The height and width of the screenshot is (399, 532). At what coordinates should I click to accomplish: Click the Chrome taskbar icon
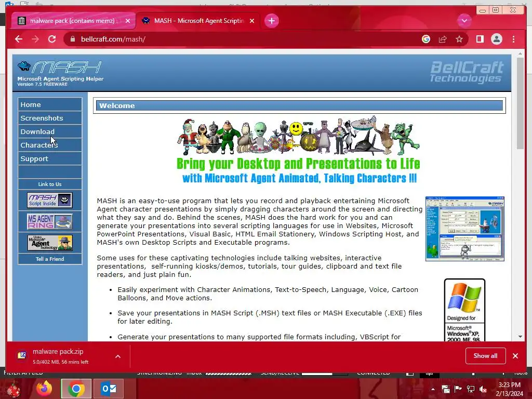point(76,389)
